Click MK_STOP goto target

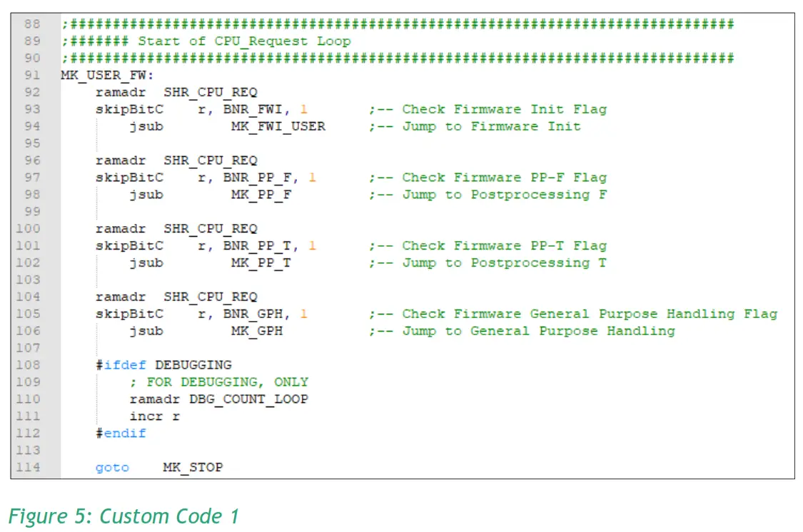(x=193, y=468)
